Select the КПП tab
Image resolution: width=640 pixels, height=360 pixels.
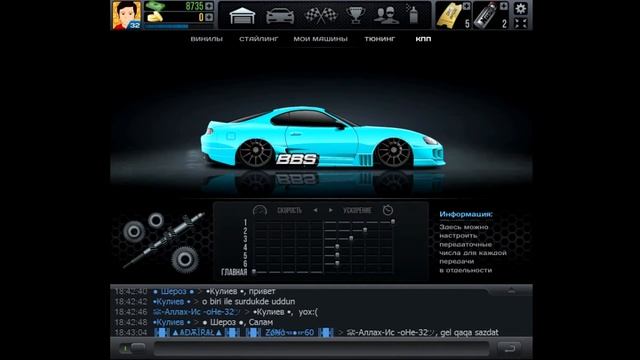[x=423, y=39]
